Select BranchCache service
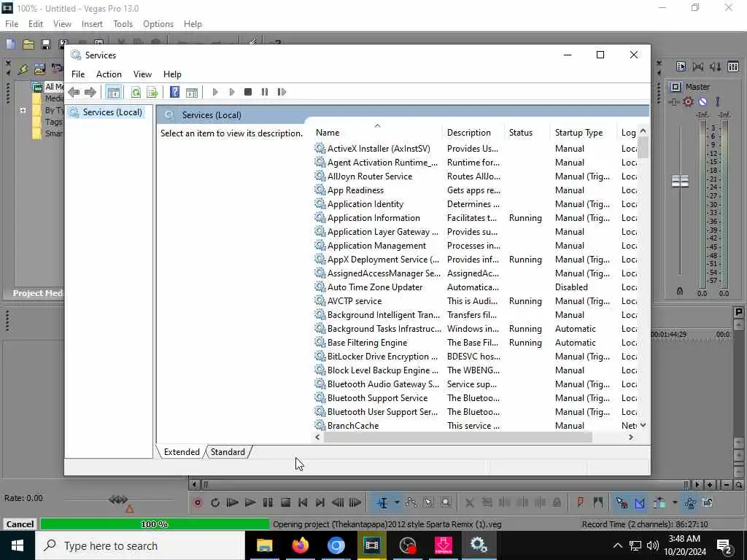 tap(353, 426)
